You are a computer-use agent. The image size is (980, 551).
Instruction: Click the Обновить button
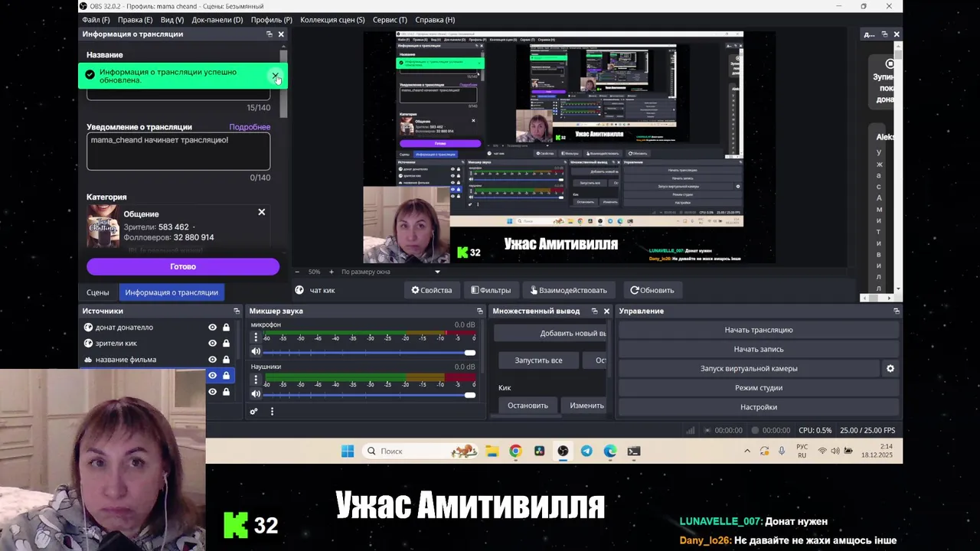(652, 290)
